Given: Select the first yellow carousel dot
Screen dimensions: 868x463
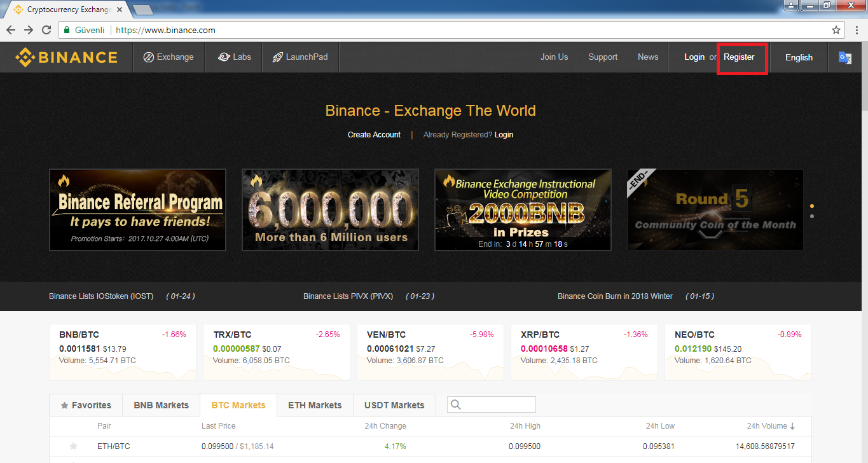Looking at the screenshot, I should point(812,206).
